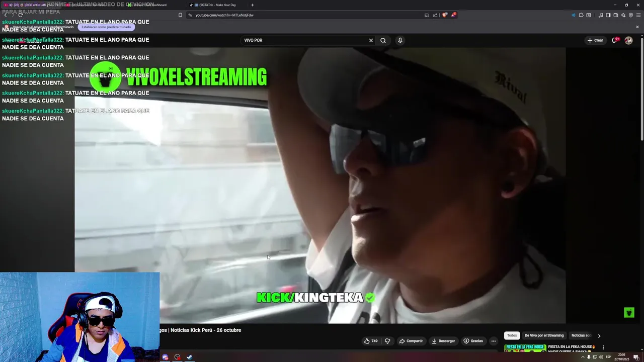Click ESP language indicator in taskbar
This screenshot has height=362, width=644.
tap(608, 357)
